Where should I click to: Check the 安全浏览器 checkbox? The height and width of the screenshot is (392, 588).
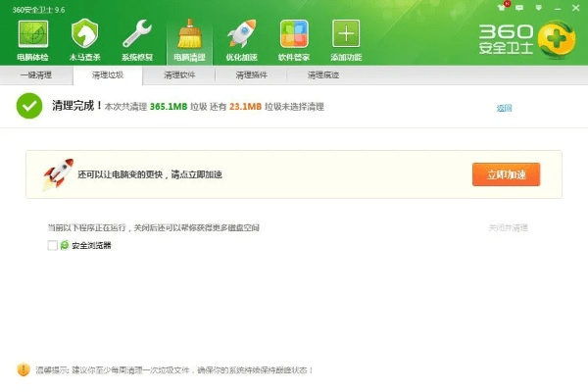coord(53,245)
